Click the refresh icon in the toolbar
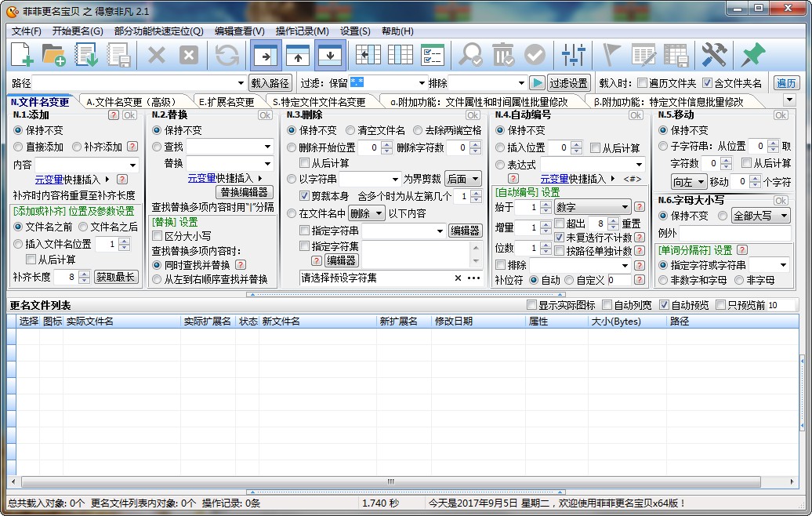The height and width of the screenshot is (516, 812). [x=225, y=55]
